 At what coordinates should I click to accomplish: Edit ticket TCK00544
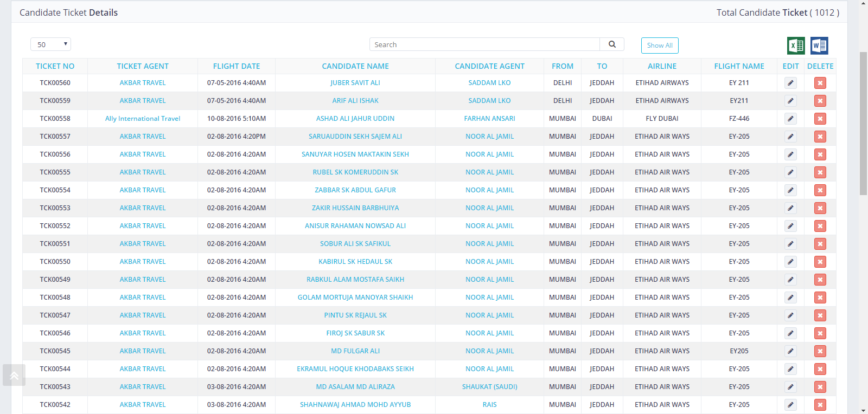click(790, 369)
